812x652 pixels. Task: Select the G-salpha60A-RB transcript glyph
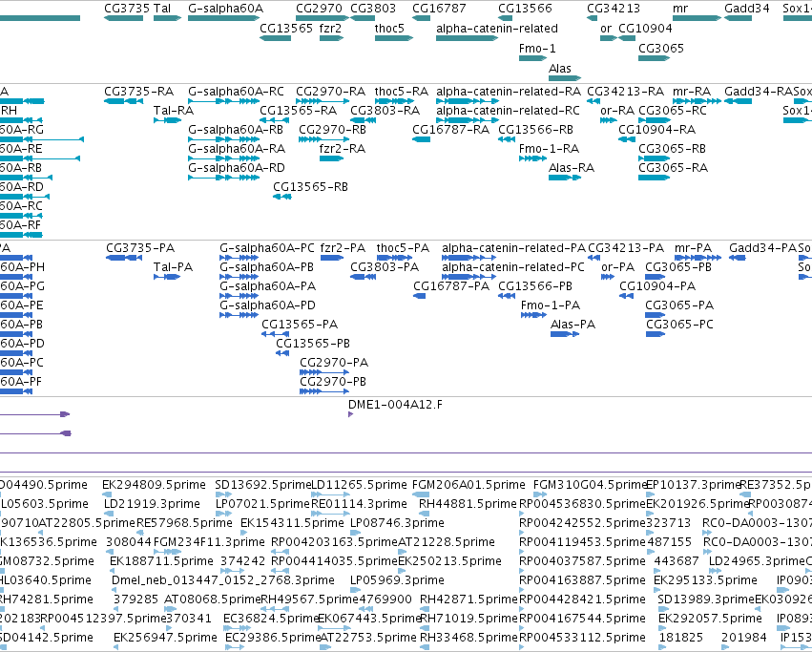click(x=223, y=139)
